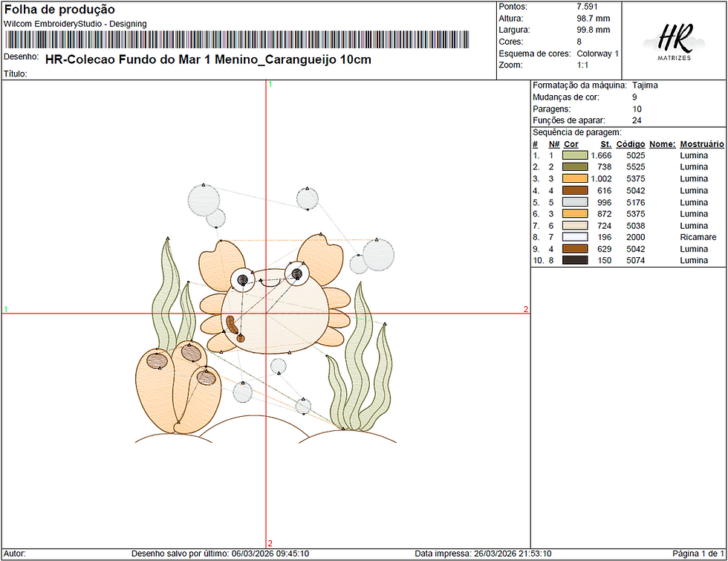
Task: Click the Pontos value 7.591
Action: tap(587, 7)
